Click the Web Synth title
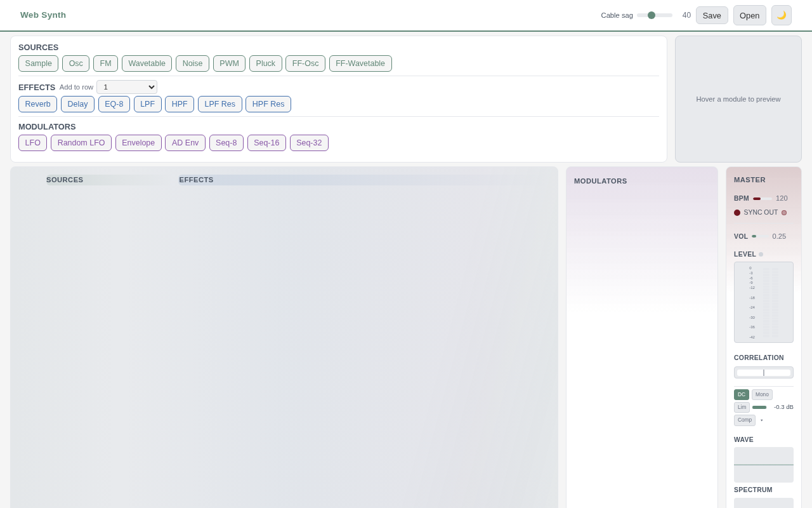The height and width of the screenshot is (508, 812). [x=43, y=15]
